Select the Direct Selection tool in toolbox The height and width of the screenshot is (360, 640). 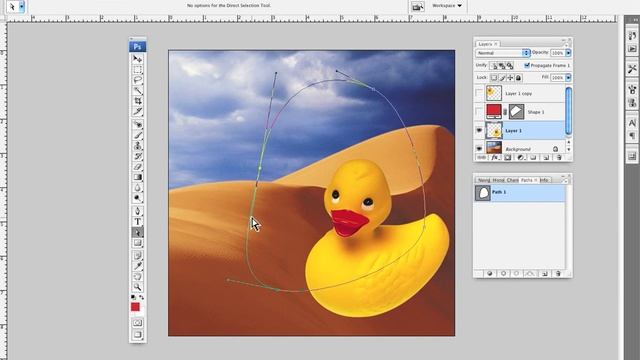pos(138,232)
